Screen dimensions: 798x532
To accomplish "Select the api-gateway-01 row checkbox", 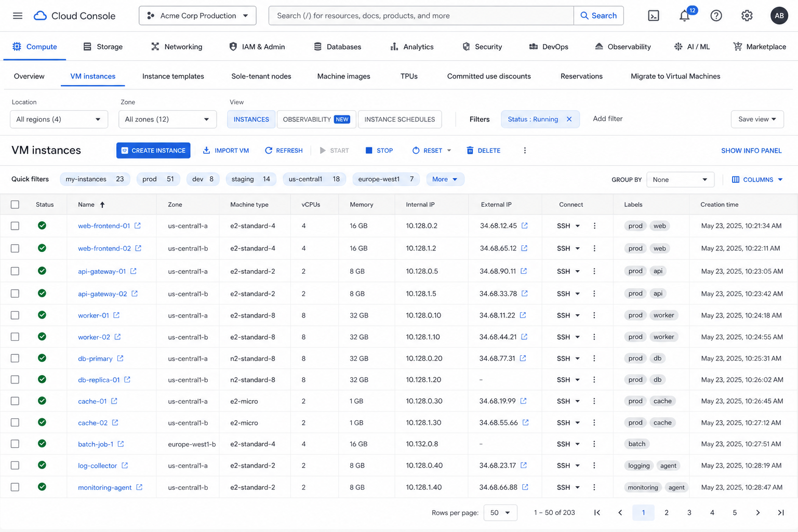I will click(15, 271).
